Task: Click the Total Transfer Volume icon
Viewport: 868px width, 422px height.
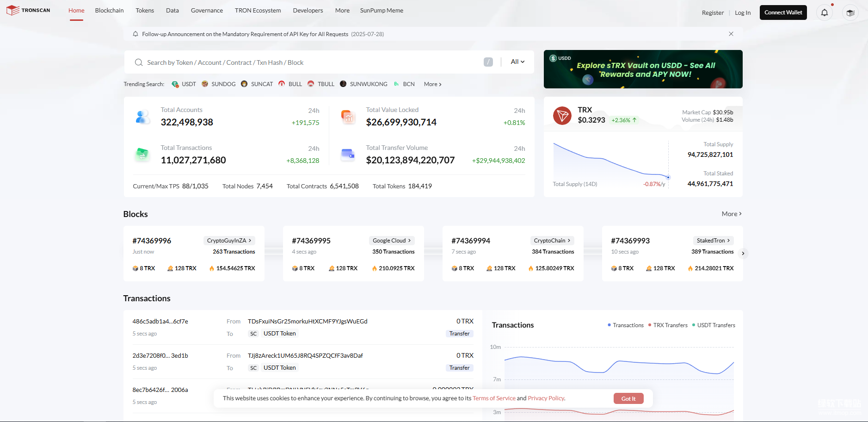Action: point(348,154)
